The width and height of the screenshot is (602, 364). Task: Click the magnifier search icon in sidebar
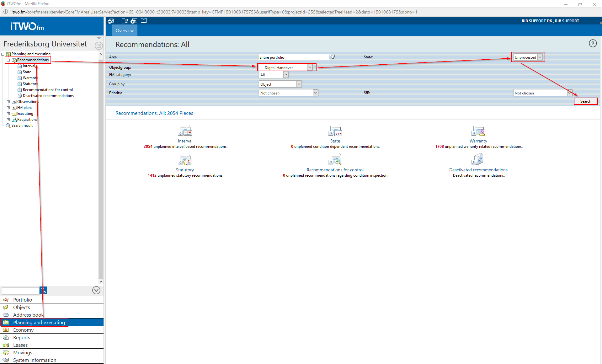[43, 290]
